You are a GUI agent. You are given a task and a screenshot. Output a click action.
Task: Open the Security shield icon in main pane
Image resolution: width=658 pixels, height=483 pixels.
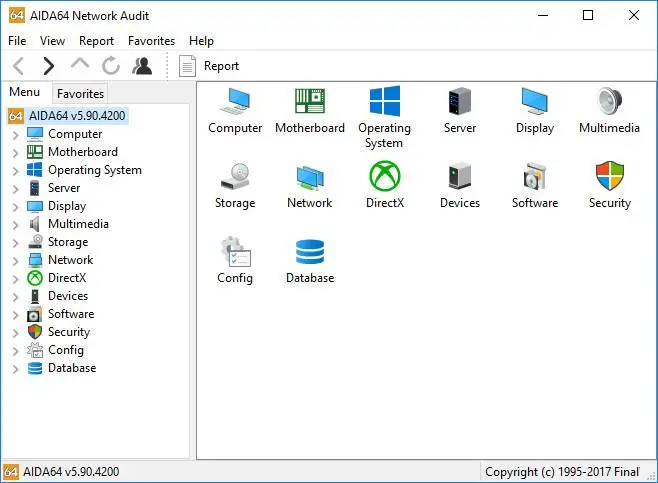609,176
